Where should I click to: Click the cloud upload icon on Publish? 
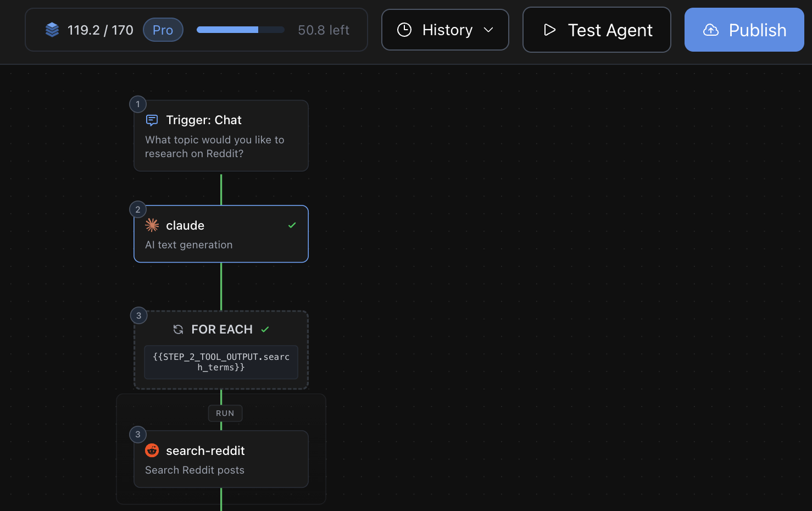tap(711, 30)
